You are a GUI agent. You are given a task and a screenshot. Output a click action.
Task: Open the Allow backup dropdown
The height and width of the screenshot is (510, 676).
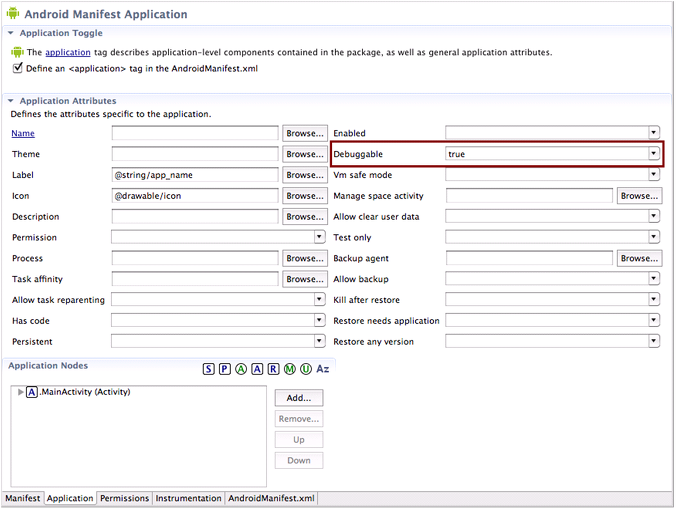point(654,278)
